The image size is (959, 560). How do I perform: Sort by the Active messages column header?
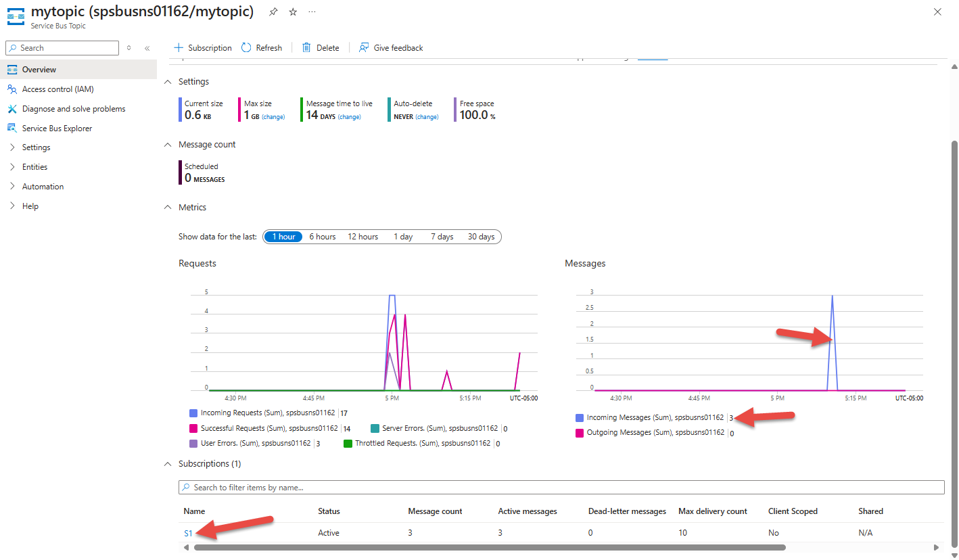pyautogui.click(x=528, y=511)
